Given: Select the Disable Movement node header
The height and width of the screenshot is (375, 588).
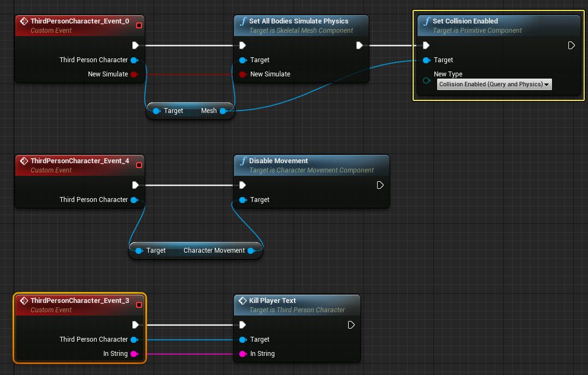Looking at the screenshot, I should [x=279, y=161].
